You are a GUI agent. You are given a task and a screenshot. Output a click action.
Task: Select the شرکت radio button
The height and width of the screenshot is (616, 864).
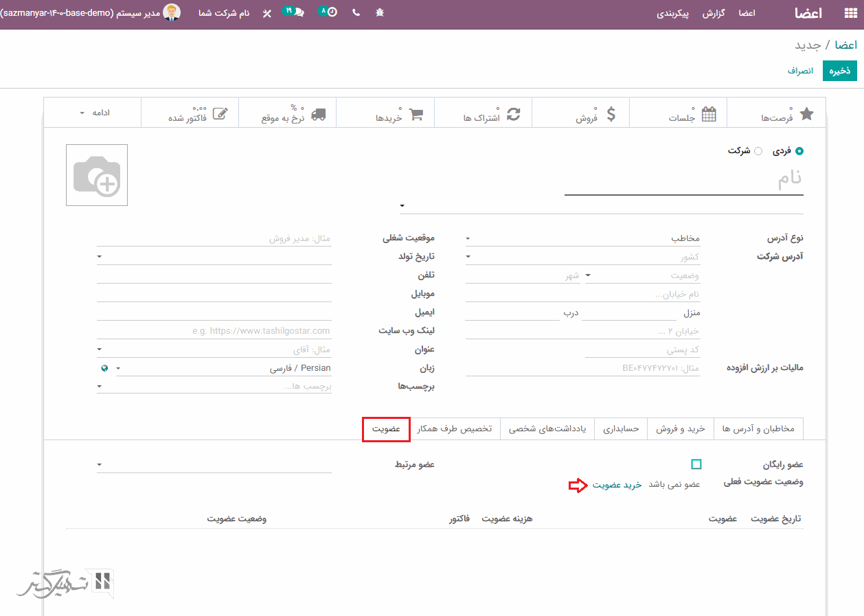pos(758,151)
